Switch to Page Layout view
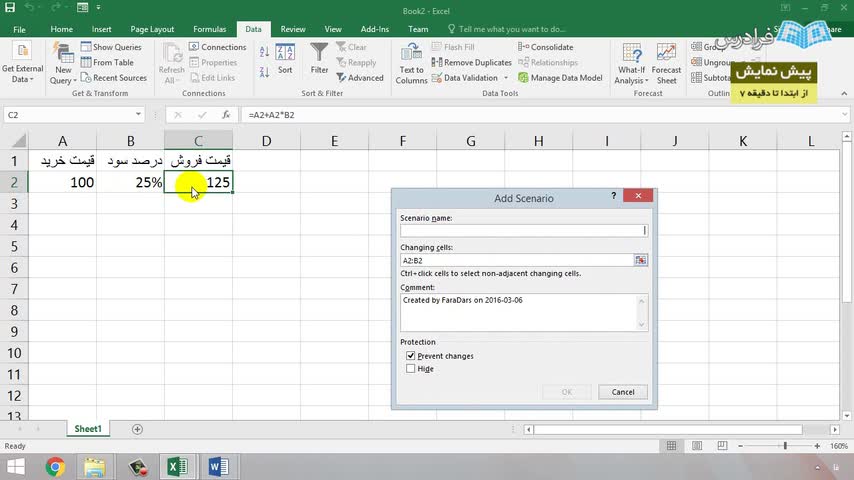Image resolution: width=854 pixels, height=480 pixels. [697, 446]
